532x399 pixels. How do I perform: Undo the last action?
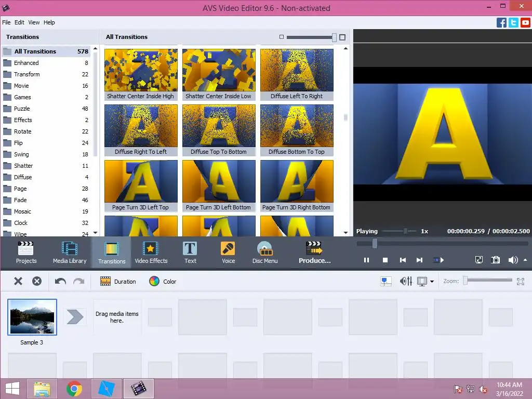60,281
